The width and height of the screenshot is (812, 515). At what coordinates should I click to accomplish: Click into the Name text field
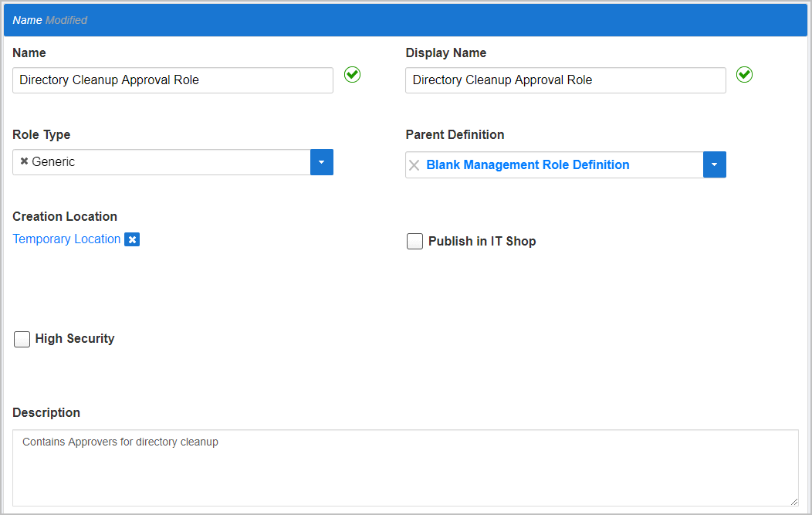(173, 80)
